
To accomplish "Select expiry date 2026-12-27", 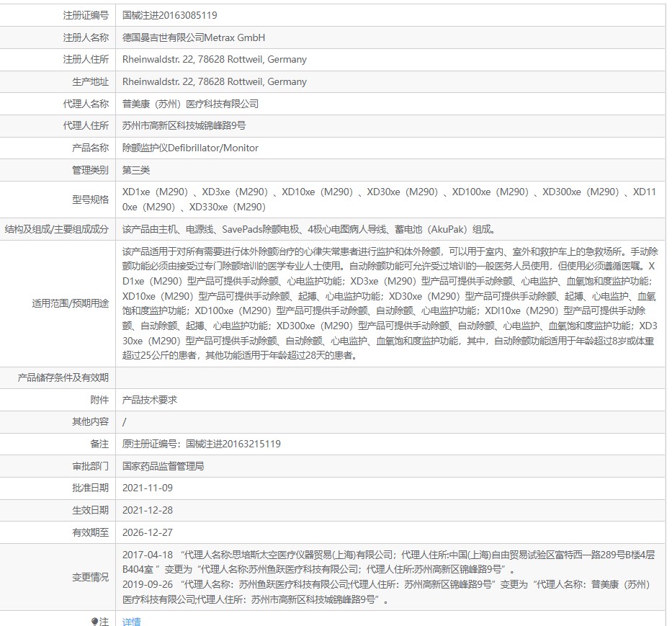I will (148, 532).
